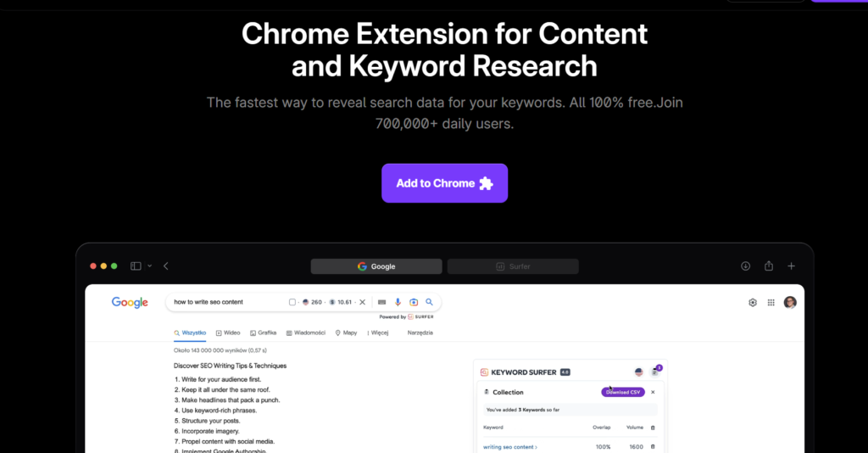This screenshot has width=868, height=453.
Task: Click the 'Około 143 000 000 wyników' text
Action: pyautogui.click(x=220, y=350)
